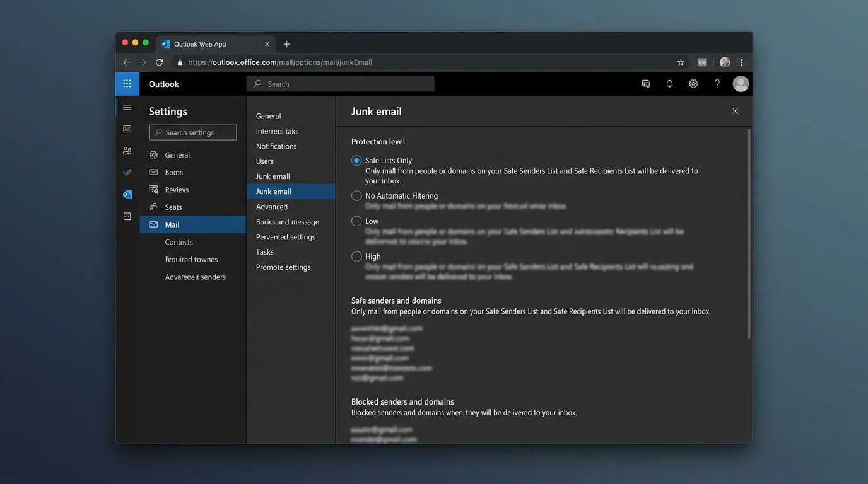868x484 pixels.
Task: Open the Mail settings category
Action: tap(172, 224)
